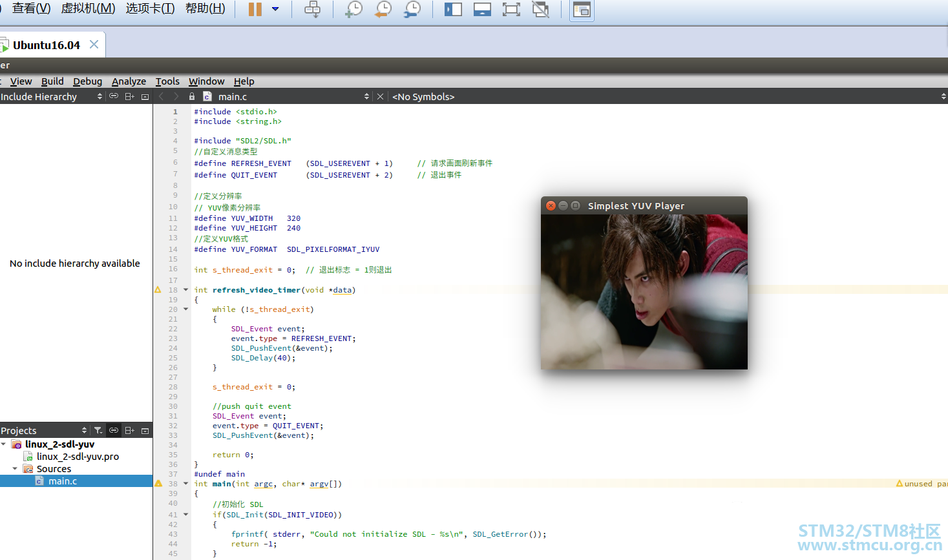Fold the if SDL_Init block at line 41
Image resolution: width=948 pixels, height=560 pixels.
tap(185, 515)
